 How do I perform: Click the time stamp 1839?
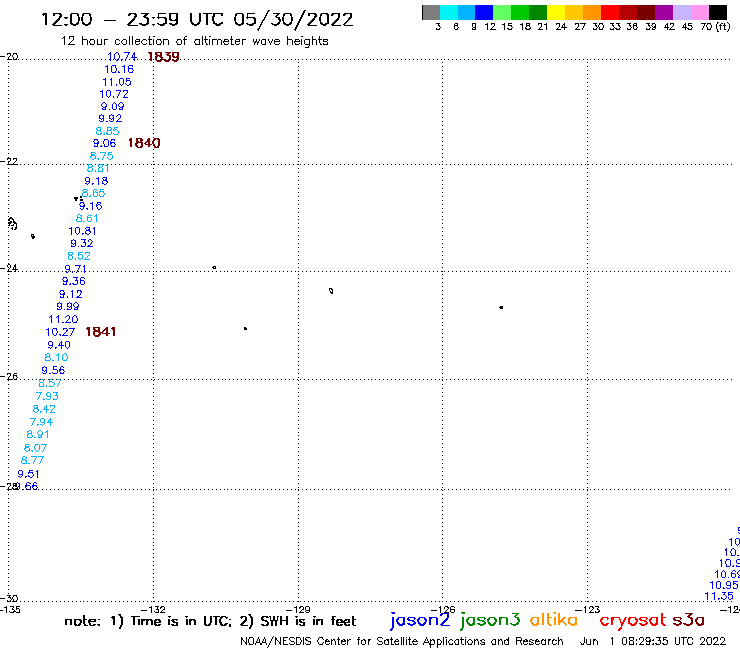click(x=163, y=57)
